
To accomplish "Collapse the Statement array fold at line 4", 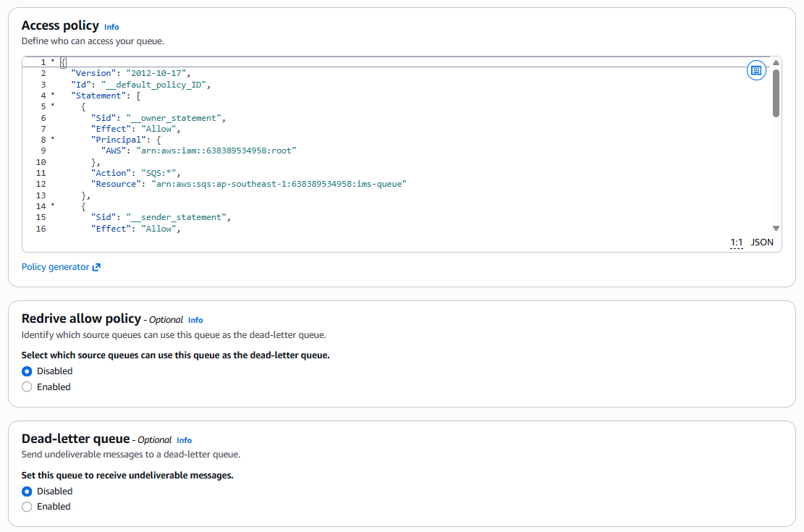I will click(x=53, y=95).
